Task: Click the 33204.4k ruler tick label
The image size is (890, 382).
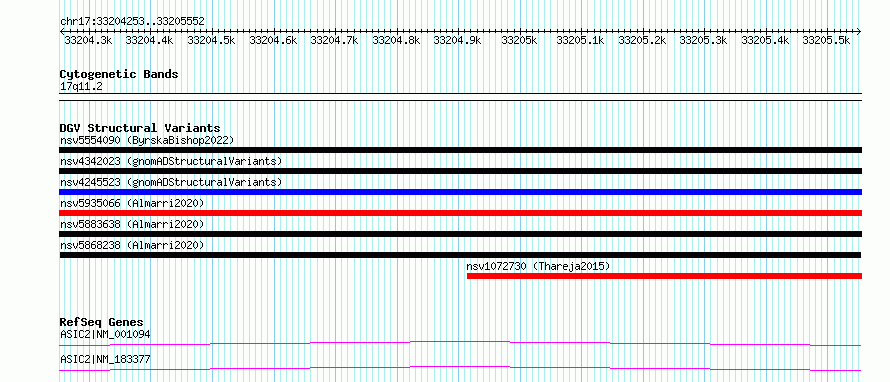Action: (x=149, y=40)
